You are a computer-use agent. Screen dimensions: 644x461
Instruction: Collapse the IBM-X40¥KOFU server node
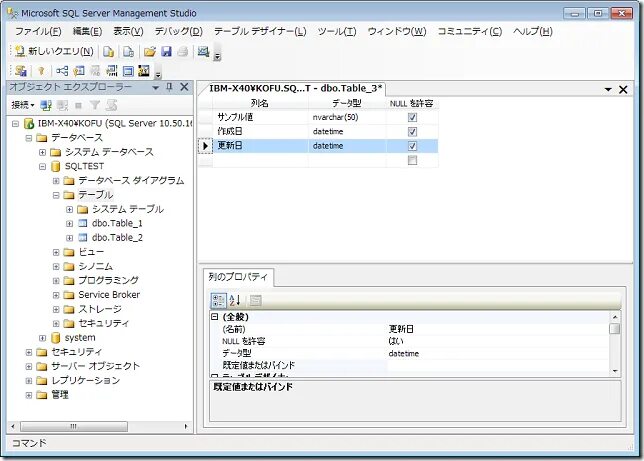16,124
